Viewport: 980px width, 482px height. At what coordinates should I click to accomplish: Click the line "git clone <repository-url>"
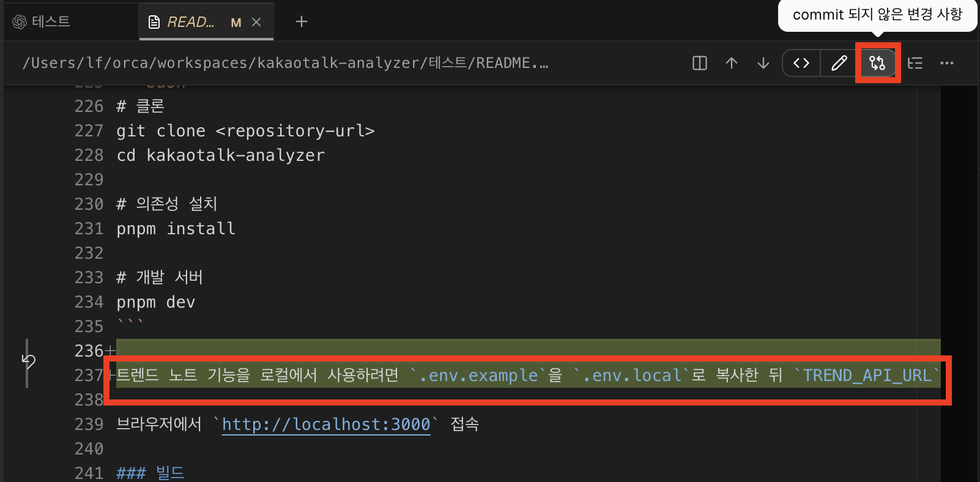(245, 131)
